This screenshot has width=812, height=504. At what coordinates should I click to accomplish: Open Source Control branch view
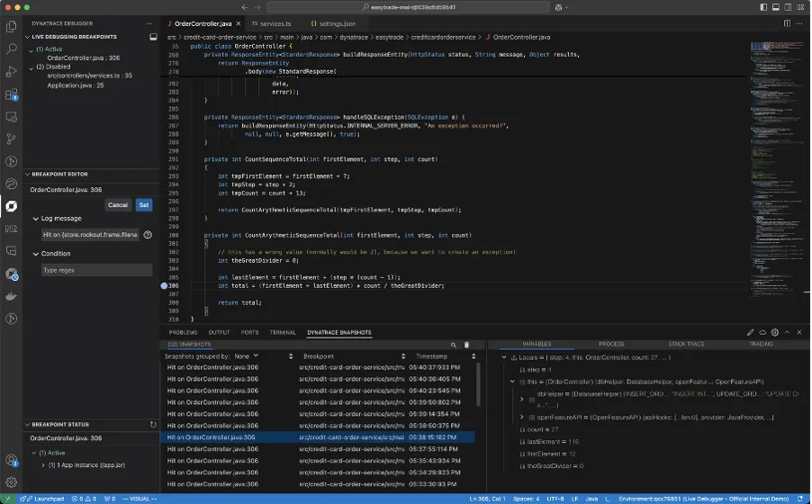pos(11,139)
